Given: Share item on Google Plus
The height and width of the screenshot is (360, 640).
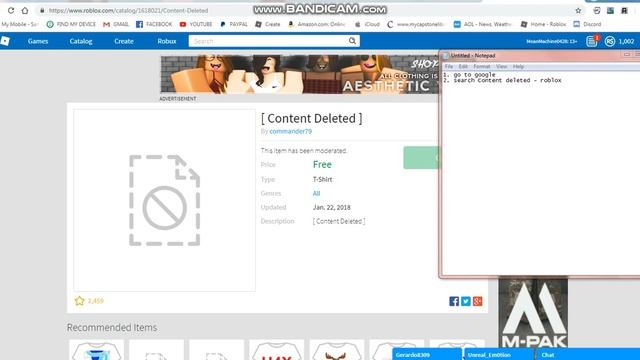Looking at the screenshot, I should pyautogui.click(x=478, y=301).
